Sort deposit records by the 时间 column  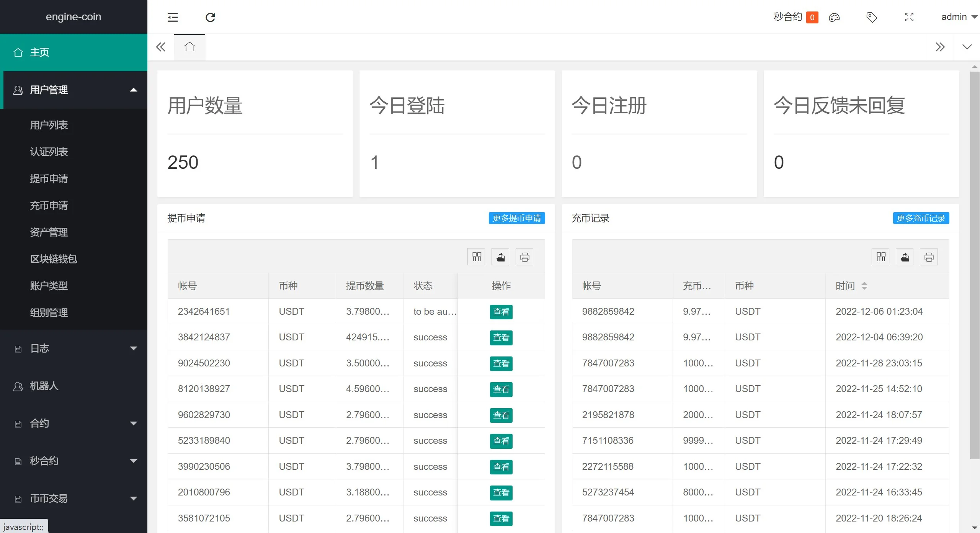coord(864,286)
